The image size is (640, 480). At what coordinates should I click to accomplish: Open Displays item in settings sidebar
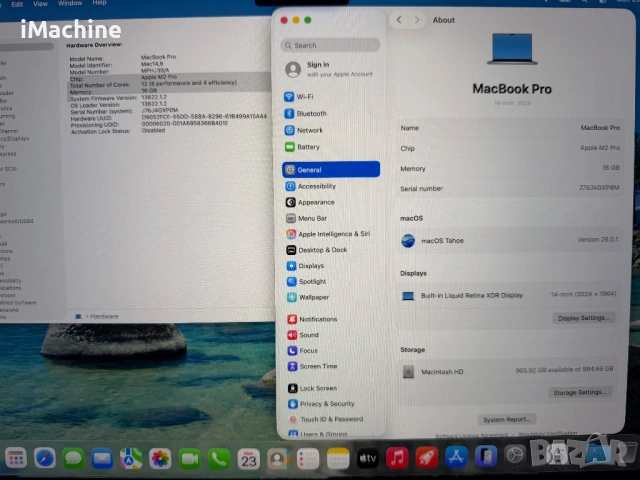[305, 266]
